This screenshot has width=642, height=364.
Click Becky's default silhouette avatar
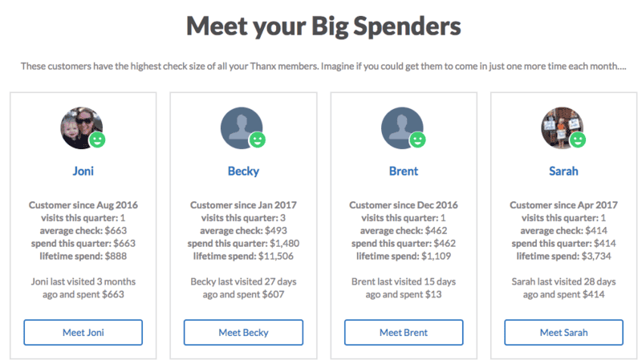pyautogui.click(x=242, y=128)
